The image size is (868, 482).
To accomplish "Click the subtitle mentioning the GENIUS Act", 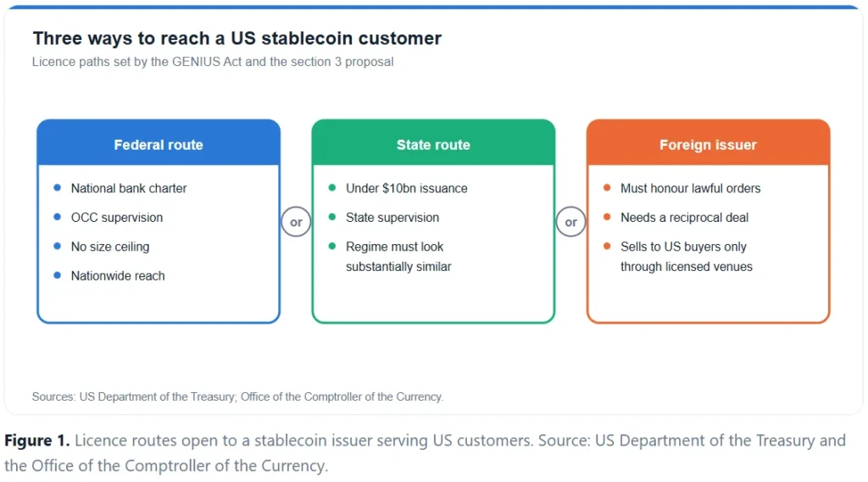I will 213,62.
